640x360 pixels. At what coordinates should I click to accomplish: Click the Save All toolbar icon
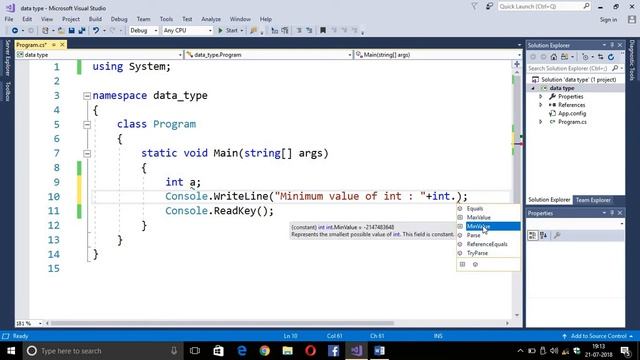tap(82, 31)
